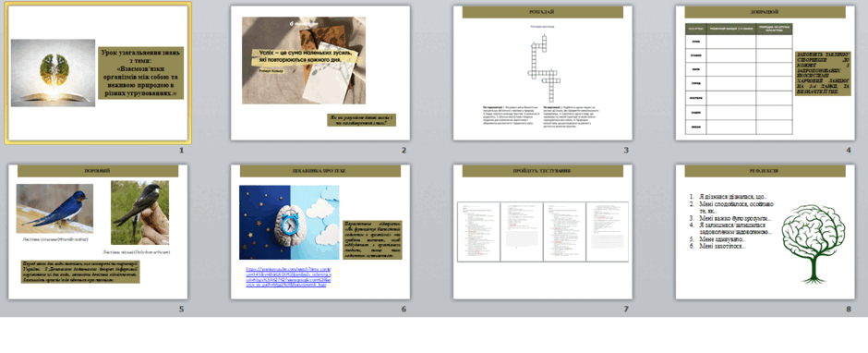Click first test page on slide 7

[x=479, y=232]
